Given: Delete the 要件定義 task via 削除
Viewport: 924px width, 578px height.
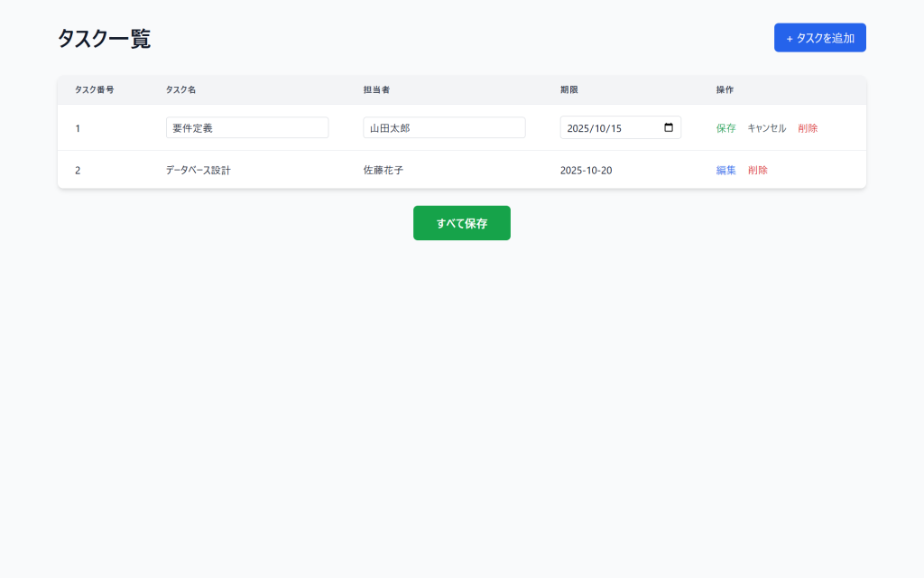Looking at the screenshot, I should (x=808, y=128).
